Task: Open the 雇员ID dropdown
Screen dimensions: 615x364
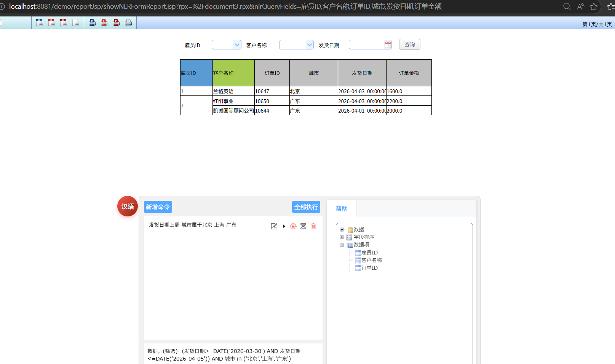Action: pos(237,45)
